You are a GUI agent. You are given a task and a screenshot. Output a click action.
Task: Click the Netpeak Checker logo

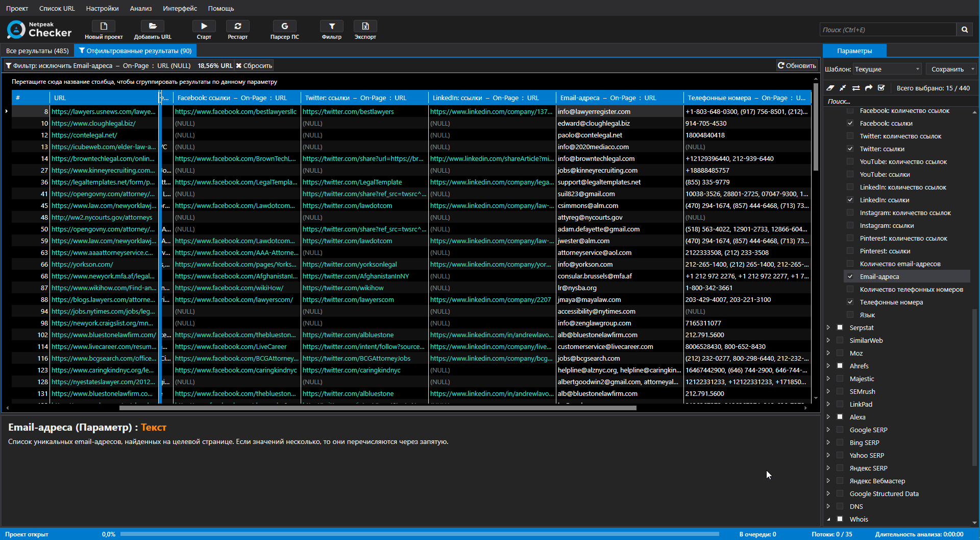tap(39, 30)
